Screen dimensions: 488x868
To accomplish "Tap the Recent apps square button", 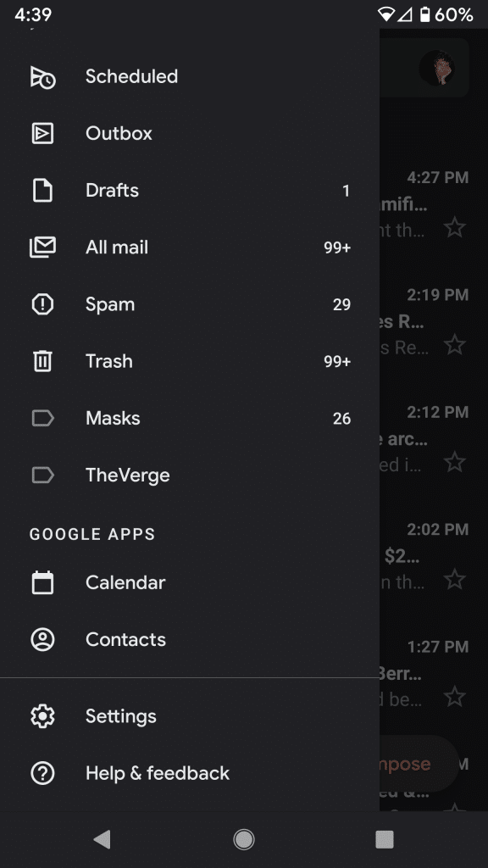I will point(384,839).
